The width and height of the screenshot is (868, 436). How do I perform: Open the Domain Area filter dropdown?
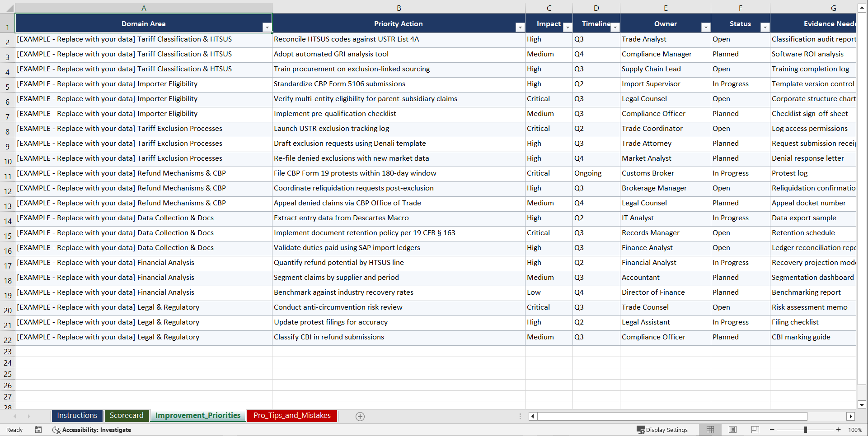click(x=267, y=27)
